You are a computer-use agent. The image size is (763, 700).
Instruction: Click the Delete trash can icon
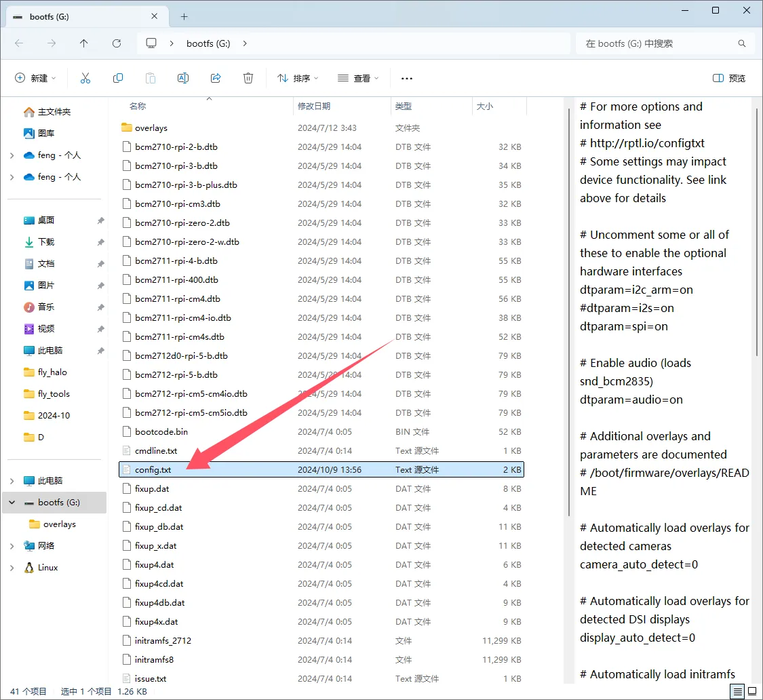[248, 78]
